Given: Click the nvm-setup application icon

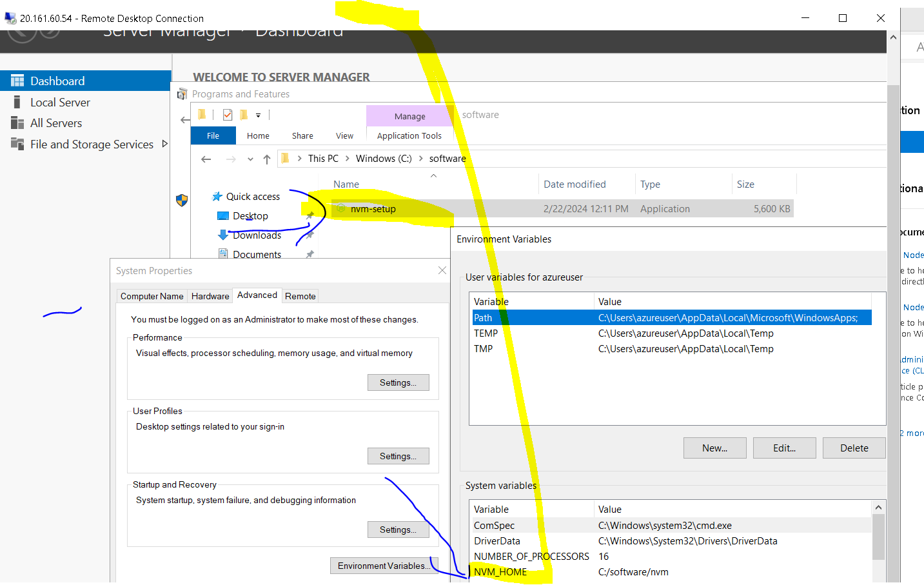Looking at the screenshot, I should pos(341,208).
